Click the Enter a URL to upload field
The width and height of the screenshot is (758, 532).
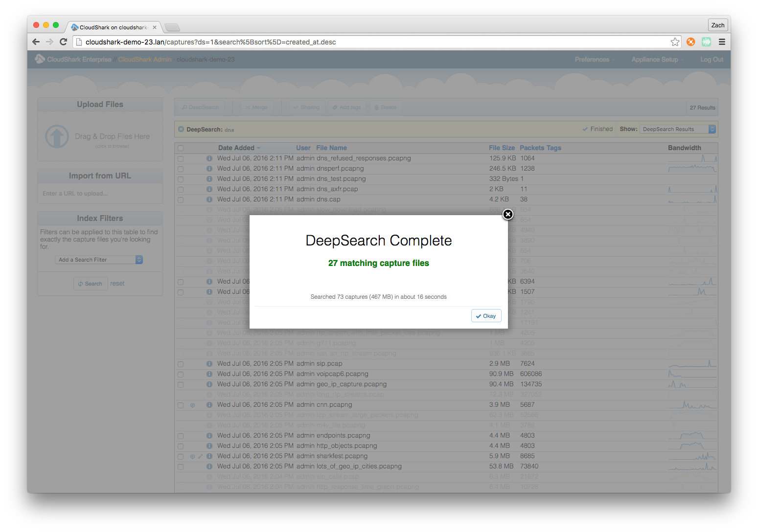click(x=100, y=194)
